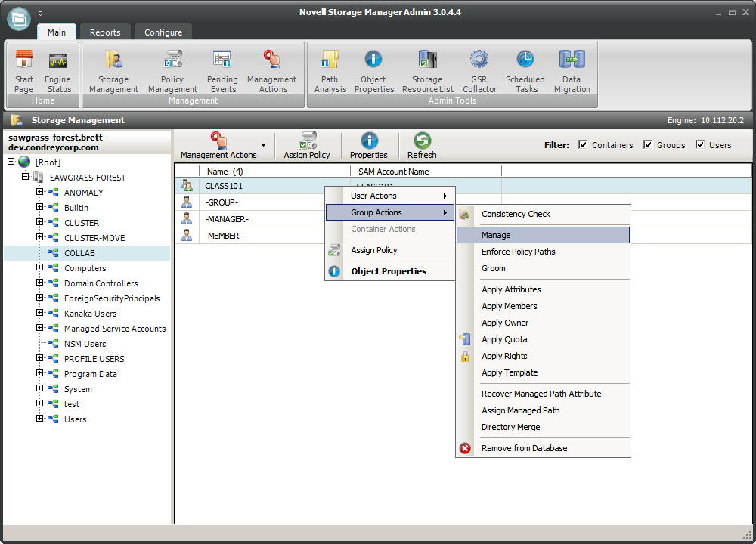Click the Assign Policy toolbar button
Image resolution: width=756 pixels, height=544 pixels.
click(x=307, y=146)
